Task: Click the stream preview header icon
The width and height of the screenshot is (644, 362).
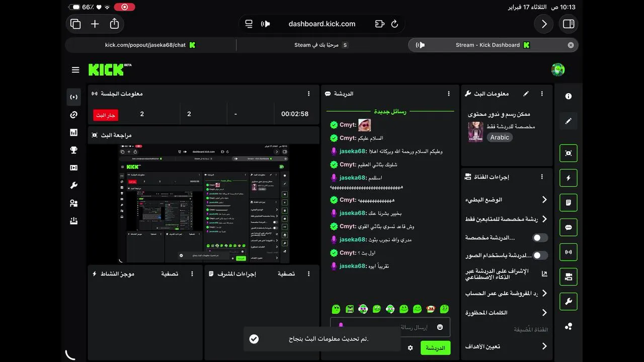Action: point(95,135)
